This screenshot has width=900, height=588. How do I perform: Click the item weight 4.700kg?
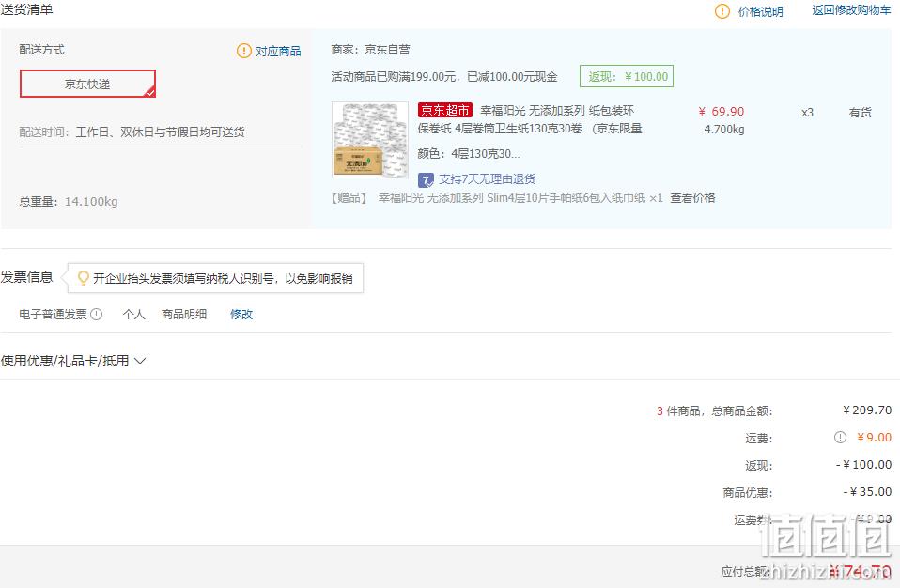click(x=723, y=129)
